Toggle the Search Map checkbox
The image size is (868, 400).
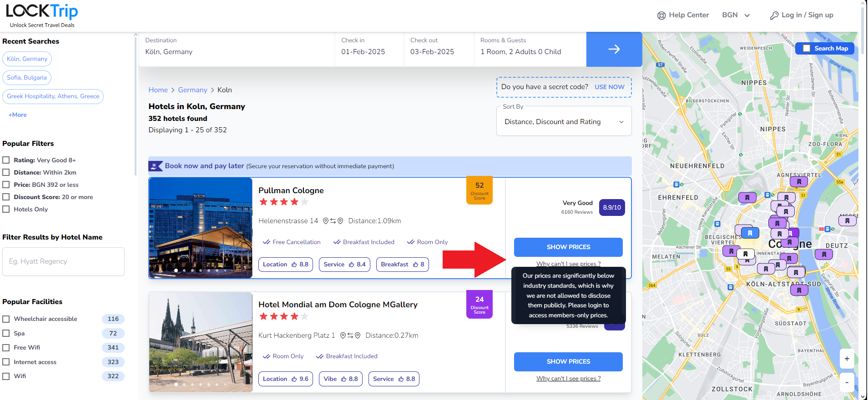point(807,48)
